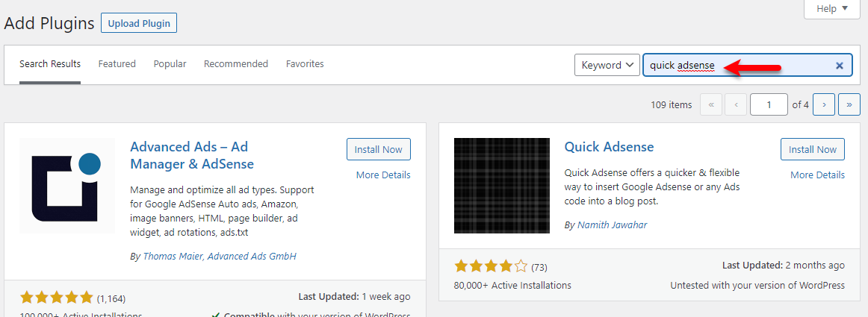Click the current page number field

[x=769, y=104]
